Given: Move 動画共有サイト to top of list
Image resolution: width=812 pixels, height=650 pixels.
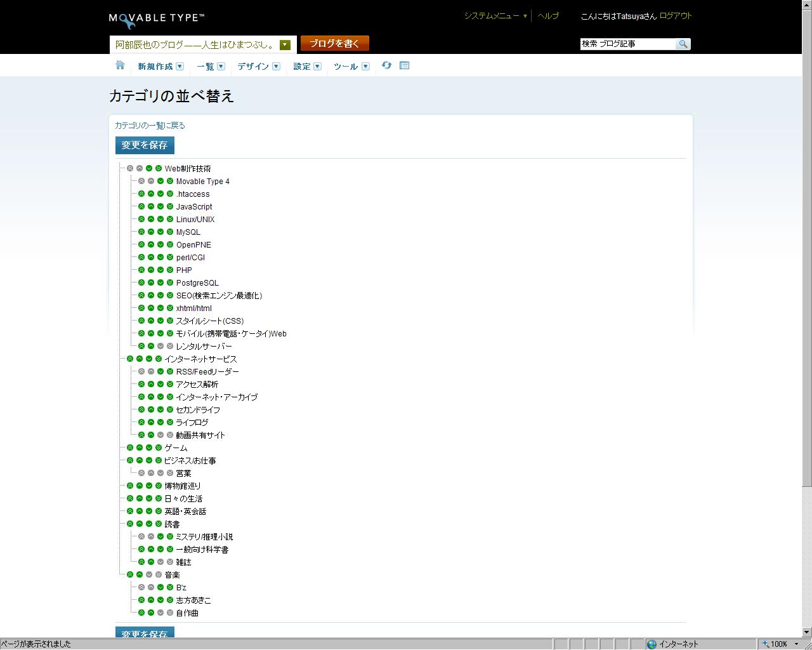Looking at the screenshot, I should [x=141, y=435].
